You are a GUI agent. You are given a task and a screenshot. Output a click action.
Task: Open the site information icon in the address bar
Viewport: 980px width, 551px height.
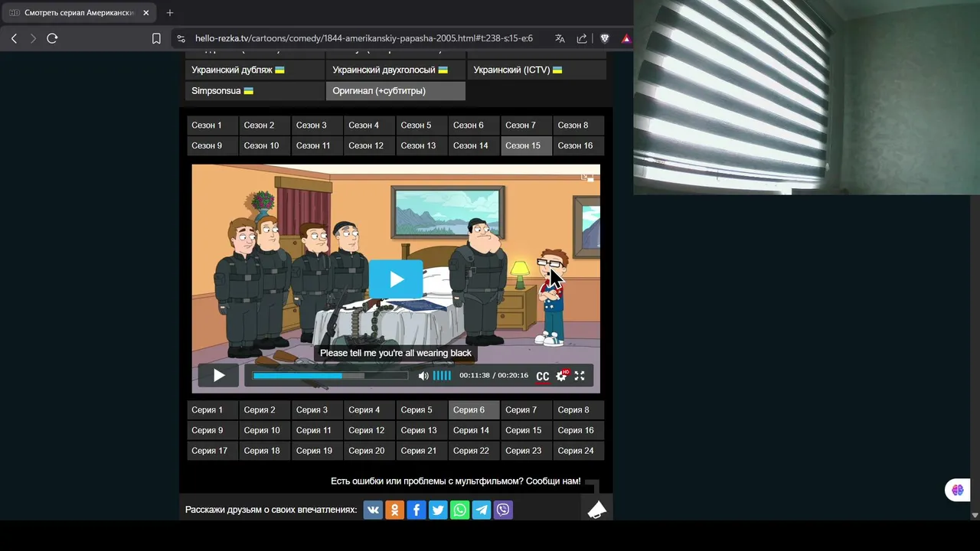click(181, 38)
